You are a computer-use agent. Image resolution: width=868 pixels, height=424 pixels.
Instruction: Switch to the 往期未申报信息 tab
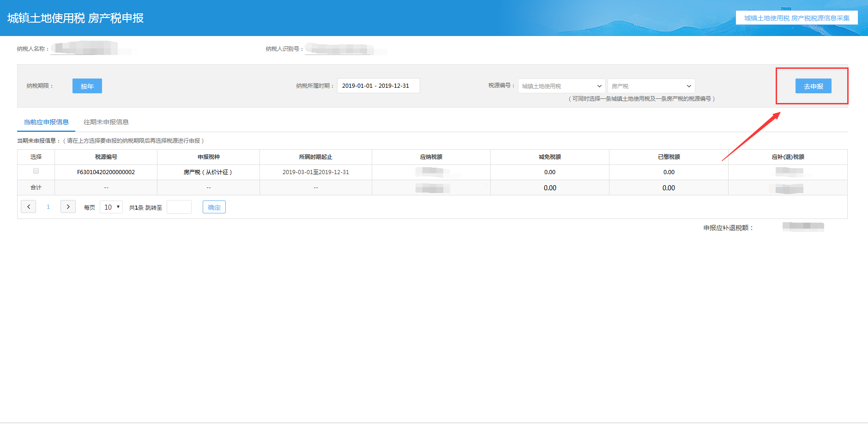(x=106, y=121)
